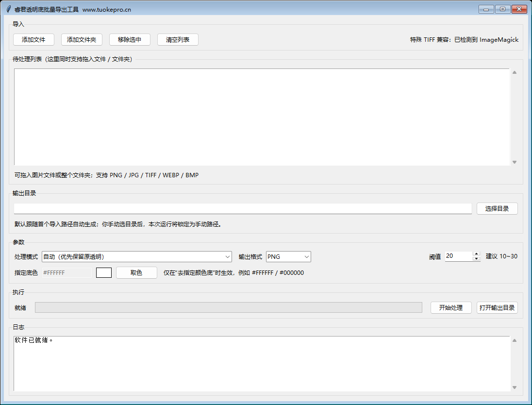Increase threshold with the up spinner arrow
The width and height of the screenshot is (532, 405).
476,254
